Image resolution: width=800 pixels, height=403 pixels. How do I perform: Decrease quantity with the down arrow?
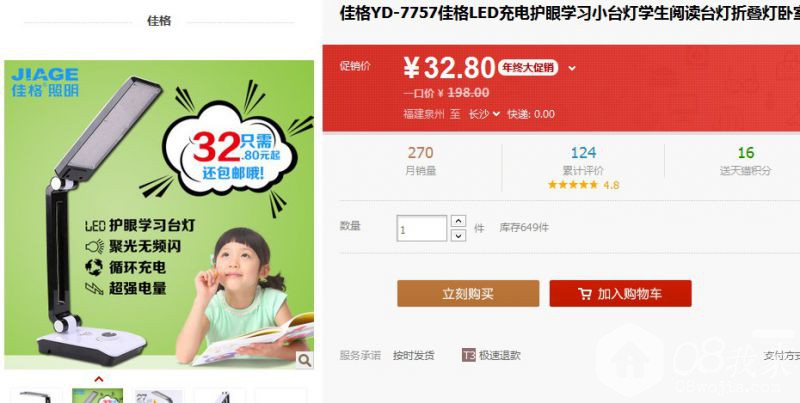pyautogui.click(x=459, y=235)
